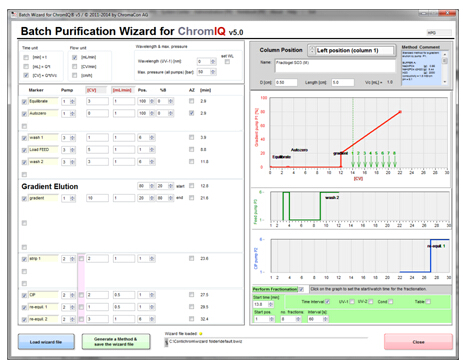The height and width of the screenshot is (363, 463).
Task: Enable the set WL checkbox
Action: tap(227, 62)
